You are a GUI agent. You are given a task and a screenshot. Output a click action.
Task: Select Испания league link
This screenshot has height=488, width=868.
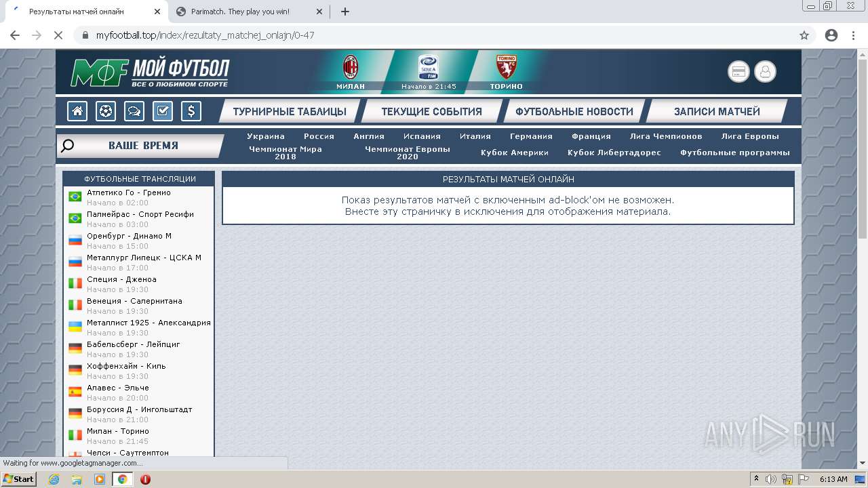pyautogui.click(x=422, y=136)
